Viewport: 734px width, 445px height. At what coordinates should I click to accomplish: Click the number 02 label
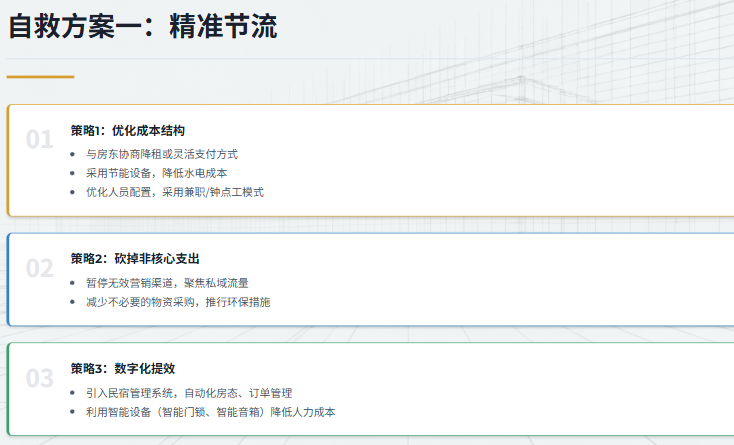pos(39,268)
